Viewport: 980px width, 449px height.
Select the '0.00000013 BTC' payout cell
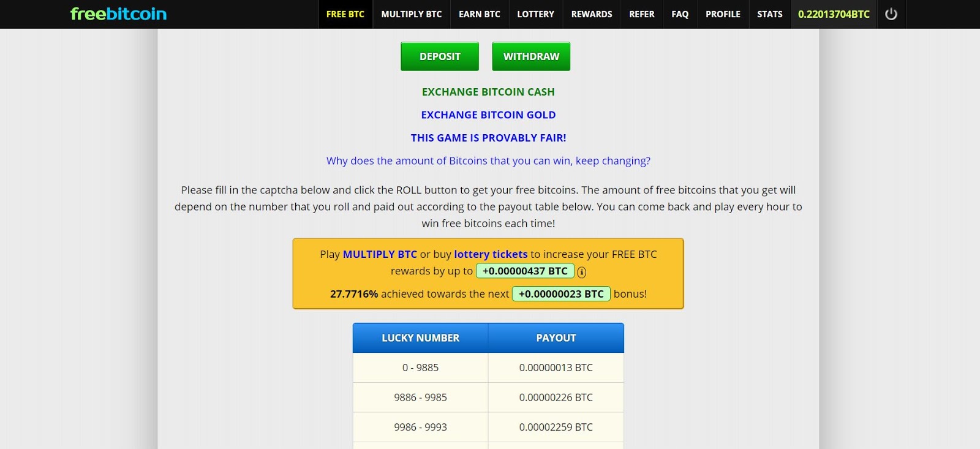(x=556, y=368)
